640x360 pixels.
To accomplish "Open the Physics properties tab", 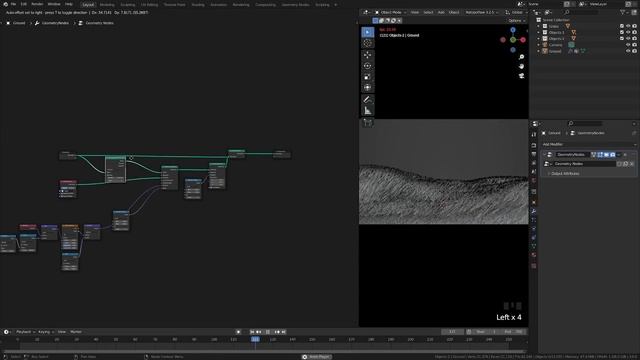I will [533, 229].
